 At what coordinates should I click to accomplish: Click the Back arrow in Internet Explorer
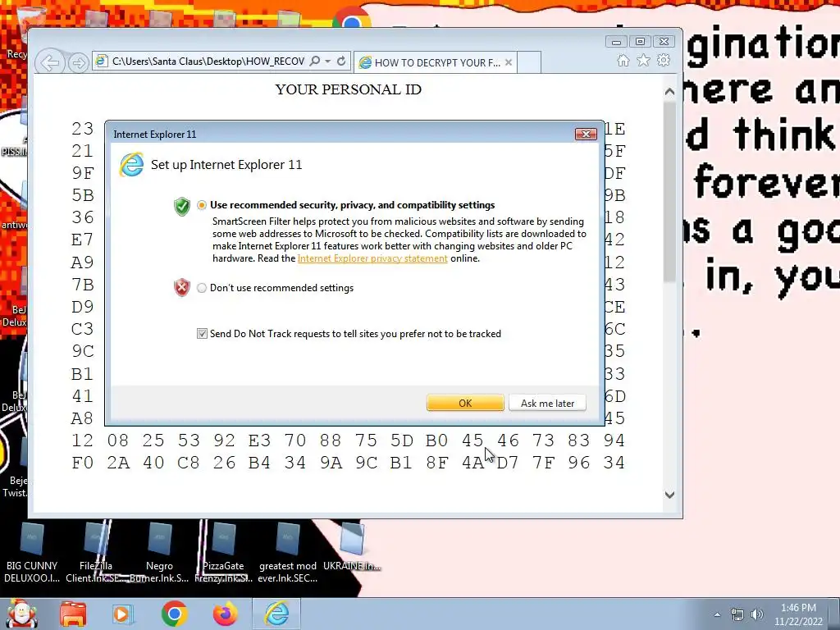click(50, 62)
